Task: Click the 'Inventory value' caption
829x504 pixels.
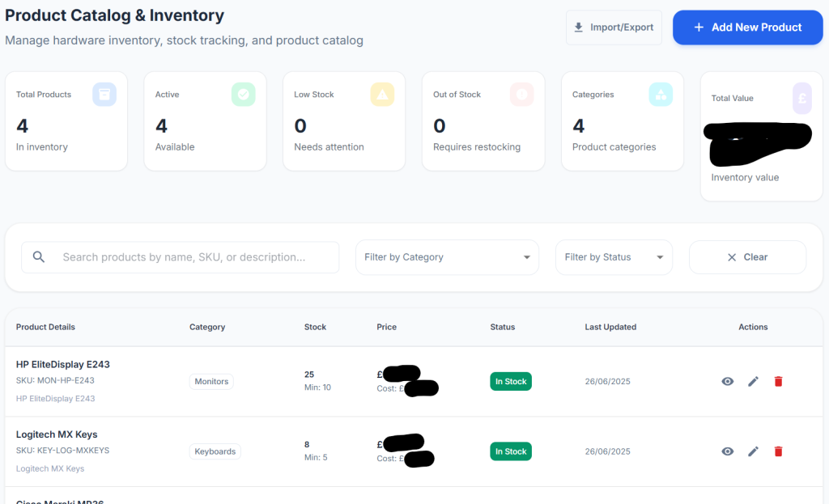Action: coord(745,177)
